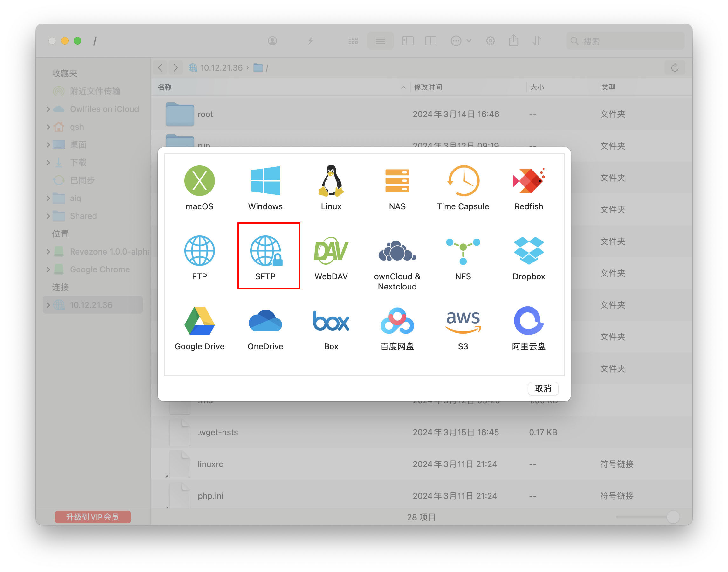Expand the 下载 sidebar item
Image resolution: width=728 pixels, height=572 pixels.
[x=48, y=163]
